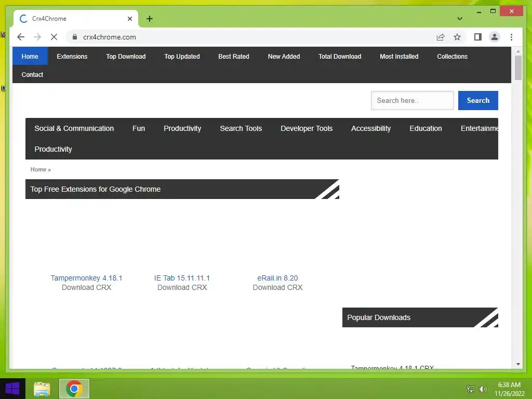Open the Fun category

(138, 128)
